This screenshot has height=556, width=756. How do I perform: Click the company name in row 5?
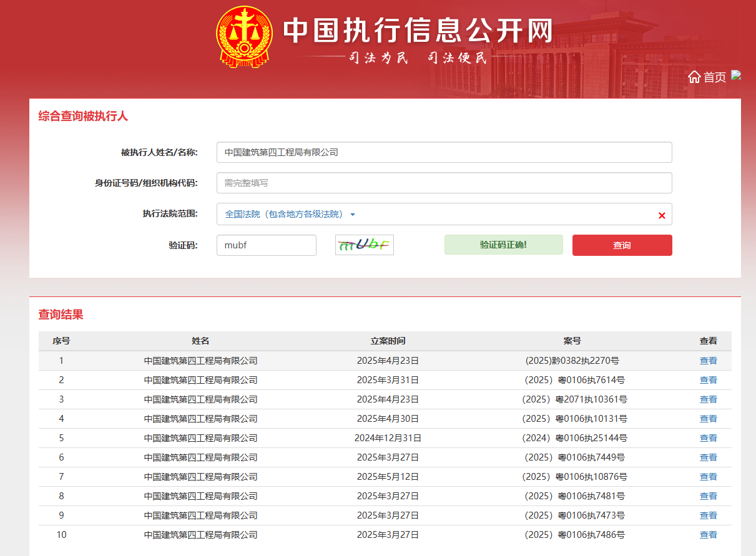(x=200, y=438)
